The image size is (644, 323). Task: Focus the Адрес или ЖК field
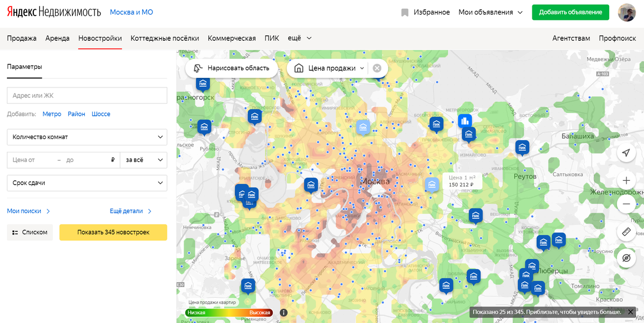(87, 96)
